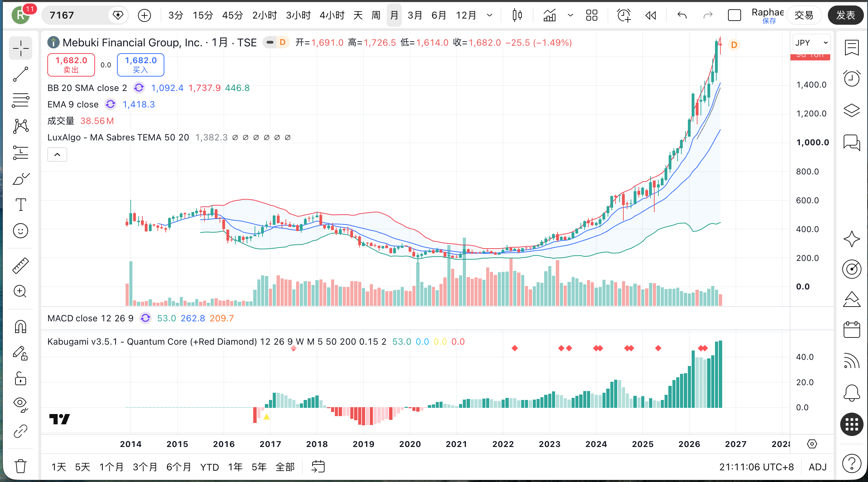Image resolution: width=868 pixels, height=482 pixels.
Task: Open the JPY currency dropdown
Action: click(x=812, y=43)
